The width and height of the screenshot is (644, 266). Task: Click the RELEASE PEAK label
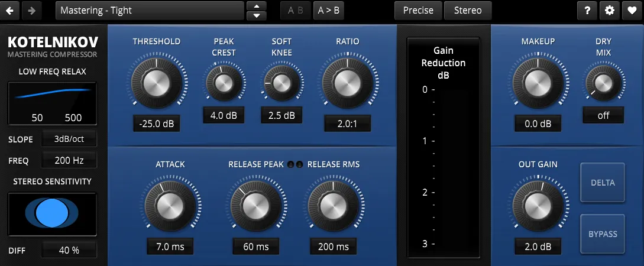[256, 164]
